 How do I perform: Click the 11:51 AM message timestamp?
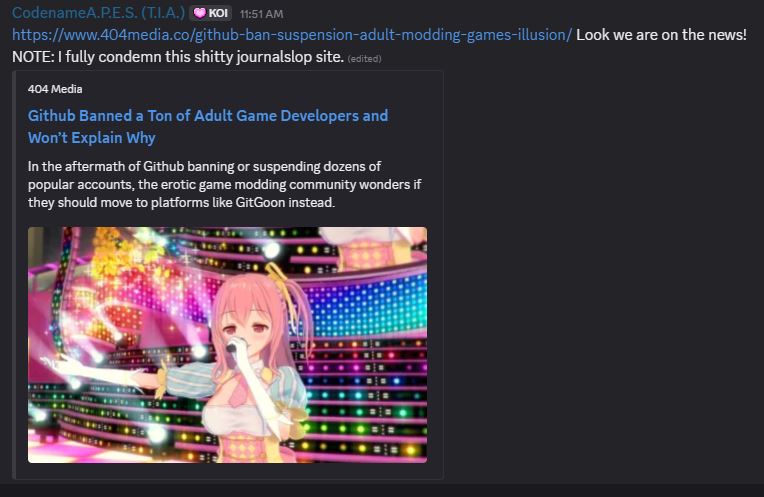[261, 14]
